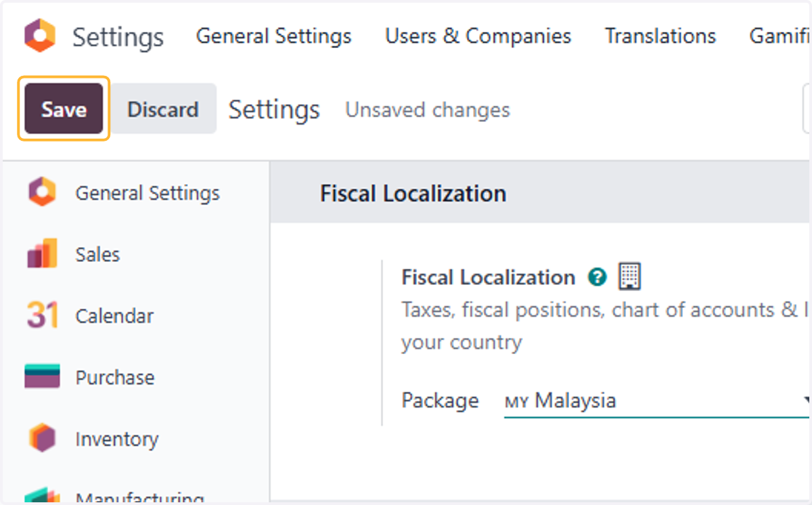The height and width of the screenshot is (505, 812).
Task: Click the Settings app title
Action: coord(118,37)
